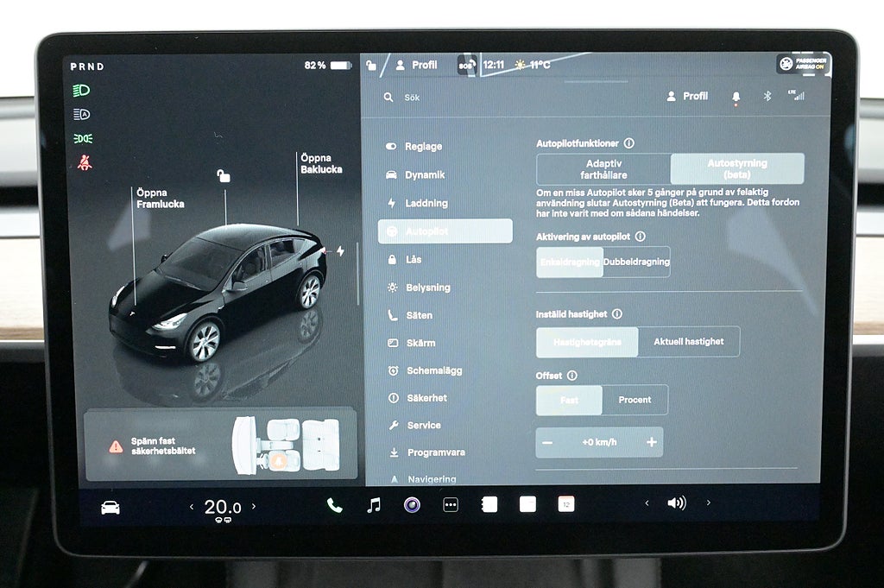Tap the SOS emergency icon
This screenshot has width=884, height=588.
[466, 66]
